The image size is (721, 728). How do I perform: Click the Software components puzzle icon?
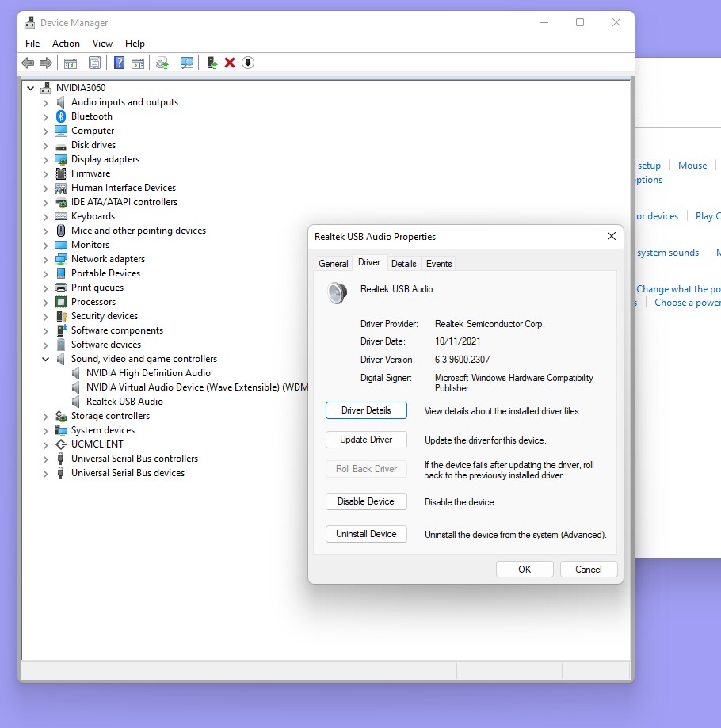point(61,330)
